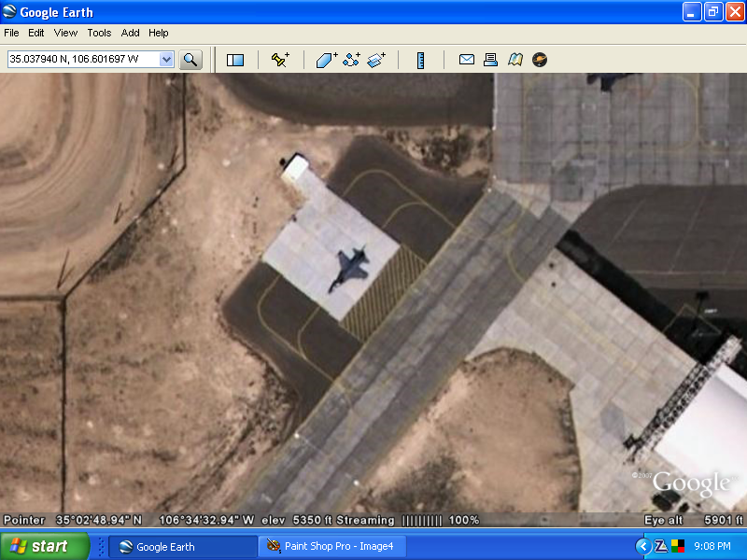
Task: Add an image overlay
Action: tap(376, 60)
